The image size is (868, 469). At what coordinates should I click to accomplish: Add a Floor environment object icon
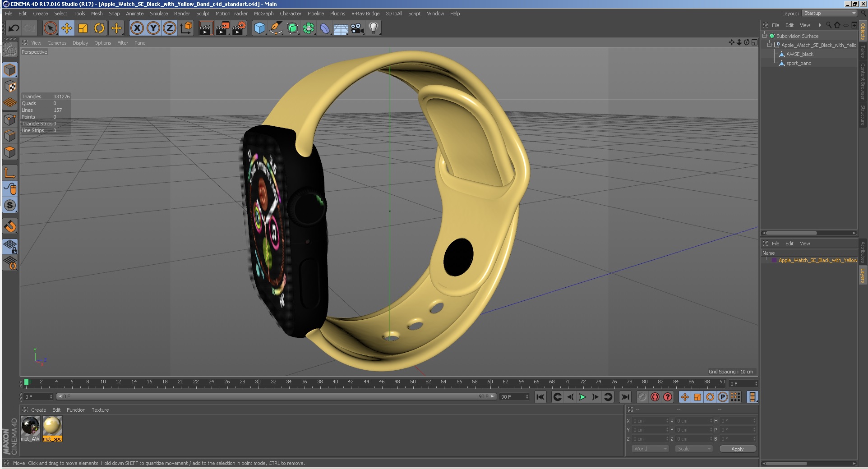point(341,28)
